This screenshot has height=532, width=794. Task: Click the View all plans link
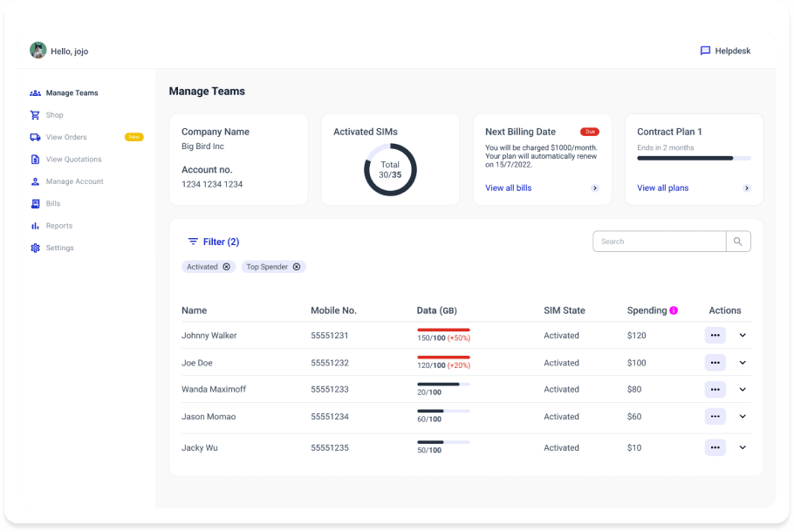coord(662,188)
